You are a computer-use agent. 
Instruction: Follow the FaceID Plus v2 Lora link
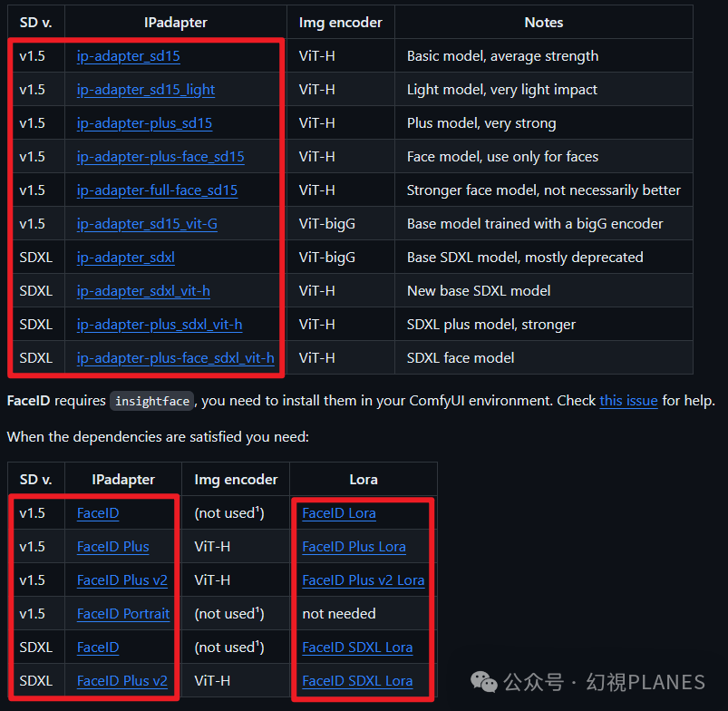coord(363,580)
